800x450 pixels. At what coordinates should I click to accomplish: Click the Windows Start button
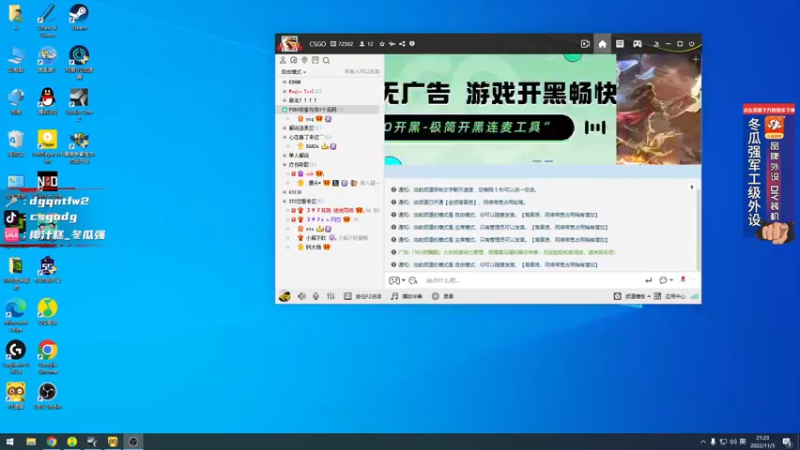pyautogui.click(x=9, y=442)
